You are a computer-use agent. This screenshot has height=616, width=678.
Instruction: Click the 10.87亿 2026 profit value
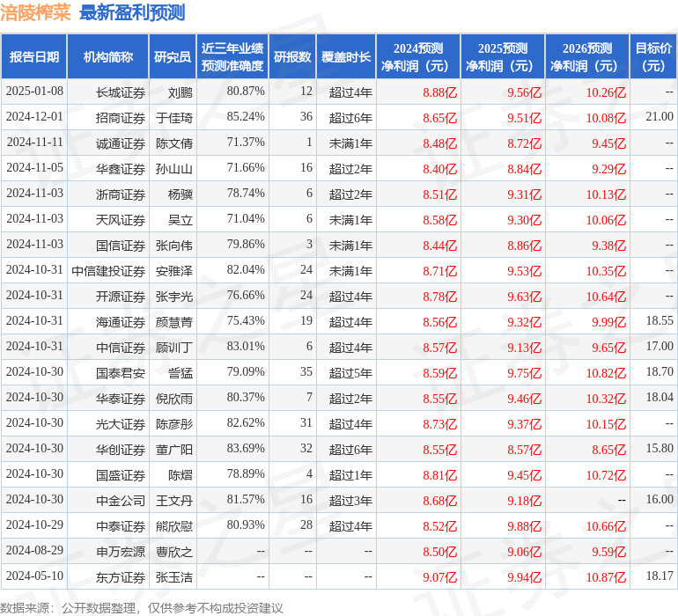coord(606,577)
